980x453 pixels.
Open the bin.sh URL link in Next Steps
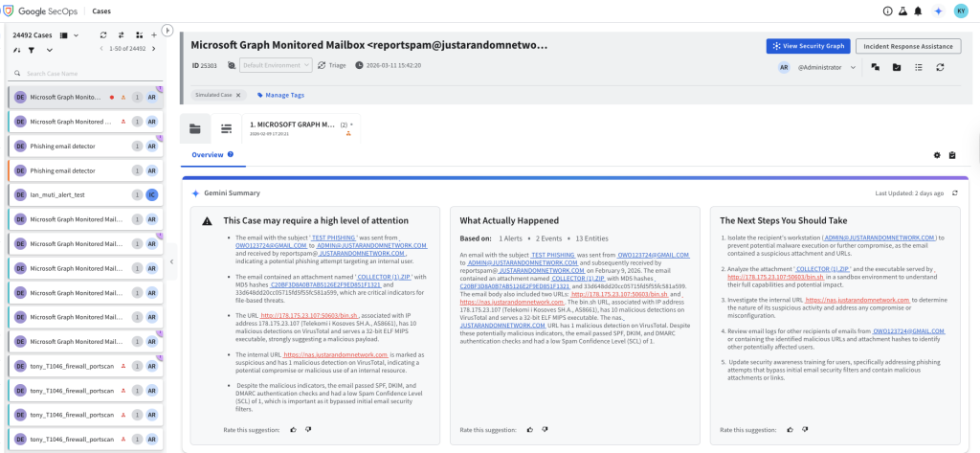776,277
